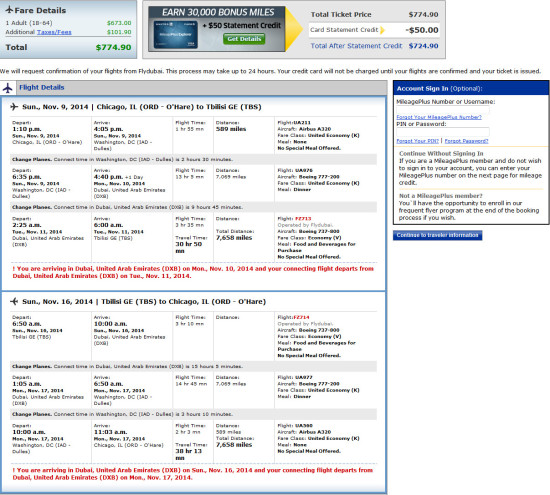Click the Account Sign In panel header
Image resolution: width=550 pixels, height=495 pixels.
click(x=471, y=88)
